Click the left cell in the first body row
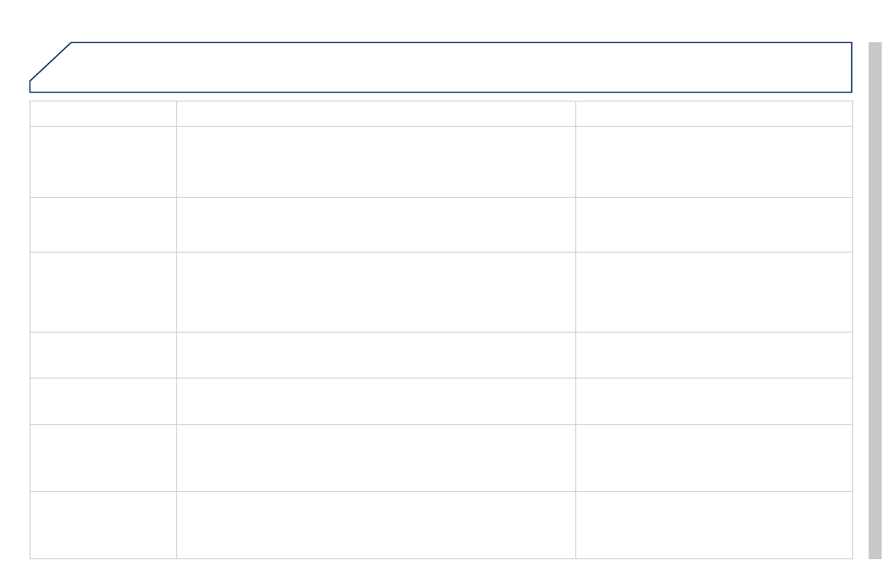 pyautogui.click(x=103, y=161)
